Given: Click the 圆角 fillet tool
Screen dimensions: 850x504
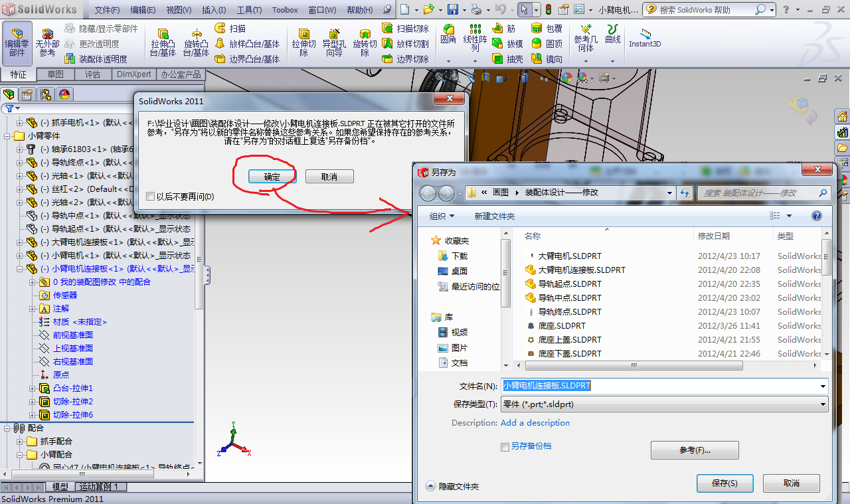Looking at the screenshot, I should pos(448,35).
